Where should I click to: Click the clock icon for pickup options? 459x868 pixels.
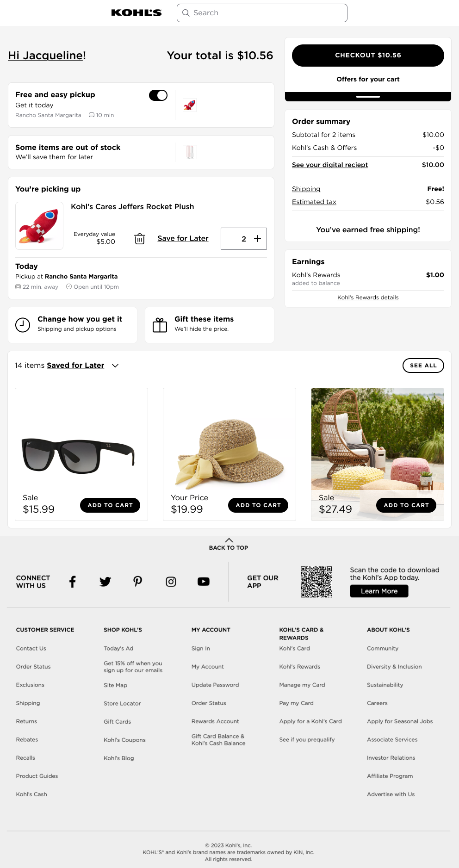(x=23, y=325)
